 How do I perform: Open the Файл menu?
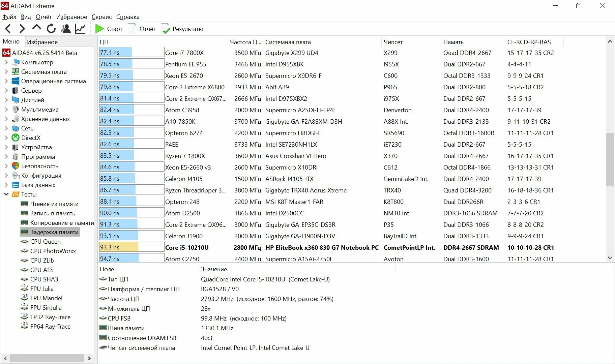(x=9, y=17)
